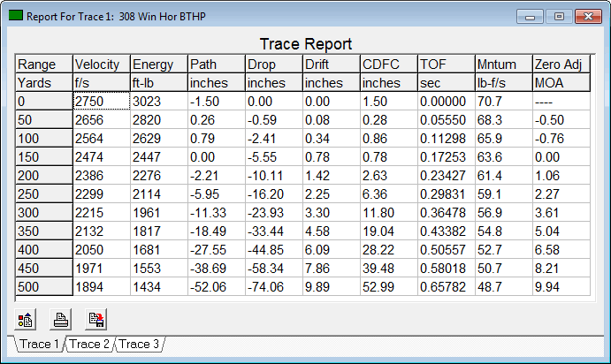The width and height of the screenshot is (611, 364).
Task: Maximize the trace report window
Action: pyautogui.click(x=559, y=17)
